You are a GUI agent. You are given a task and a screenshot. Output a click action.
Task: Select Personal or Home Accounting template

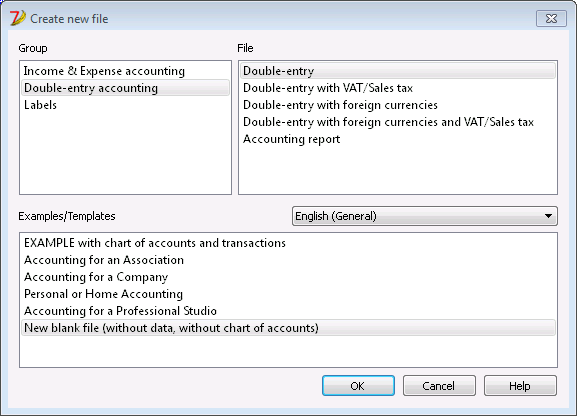pos(288,294)
